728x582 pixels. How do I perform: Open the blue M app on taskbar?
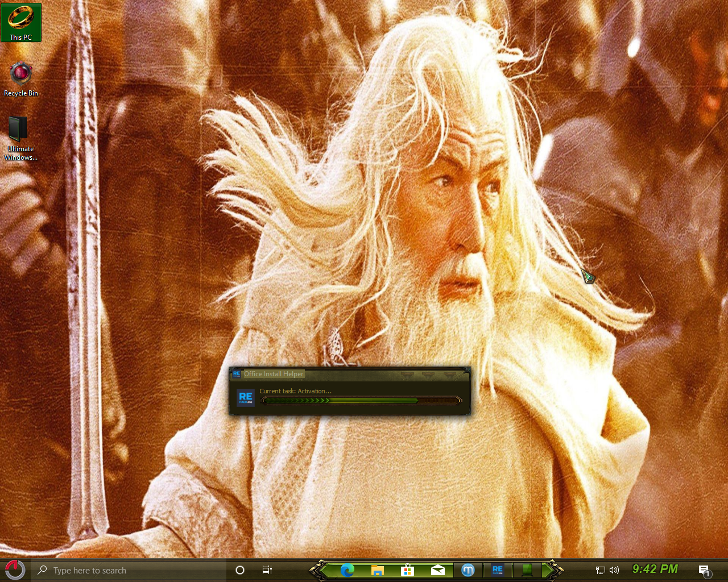(x=468, y=570)
